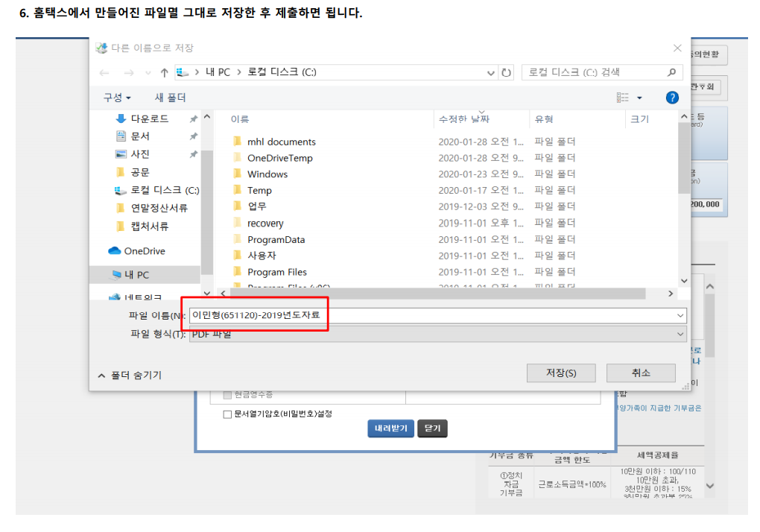Toggle the greyed 현금영수증 checkbox
The height and width of the screenshot is (532, 760).
point(228,394)
